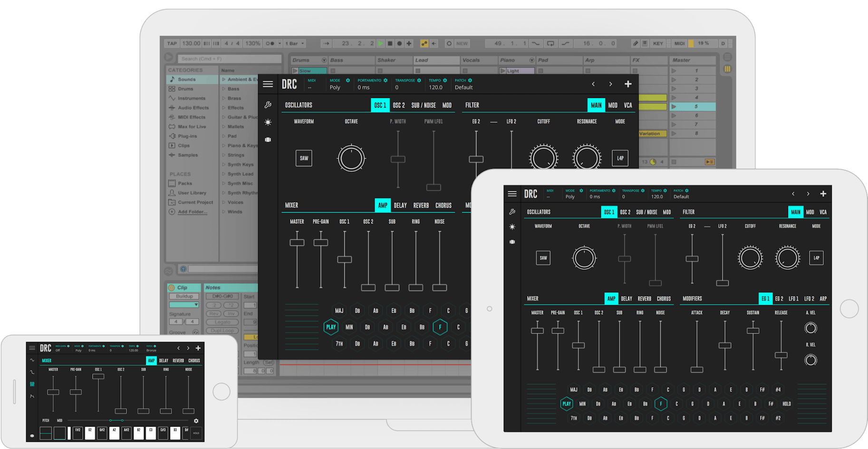Viewport: 868px width, 449px height.
Task: Click the wrench settings icon on the tablet
Action: tap(512, 212)
